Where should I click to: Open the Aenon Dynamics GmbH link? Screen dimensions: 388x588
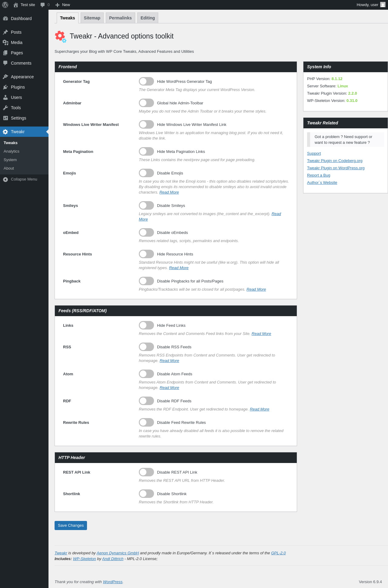(118, 553)
